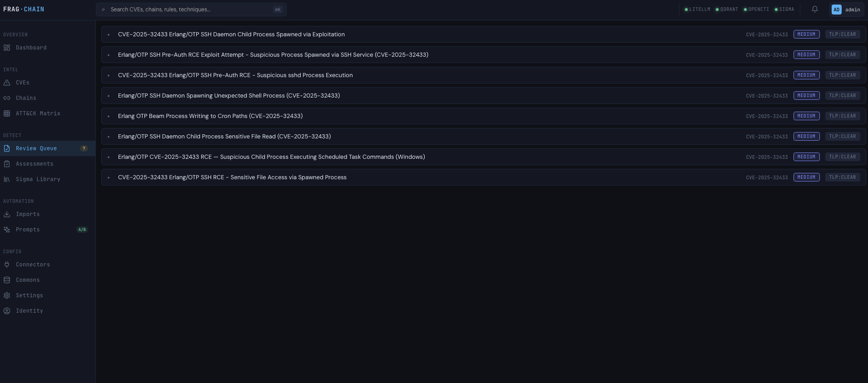Viewport: 868px width, 383px height.
Task: Click the OPENCTI status indicator
Action: click(x=756, y=10)
